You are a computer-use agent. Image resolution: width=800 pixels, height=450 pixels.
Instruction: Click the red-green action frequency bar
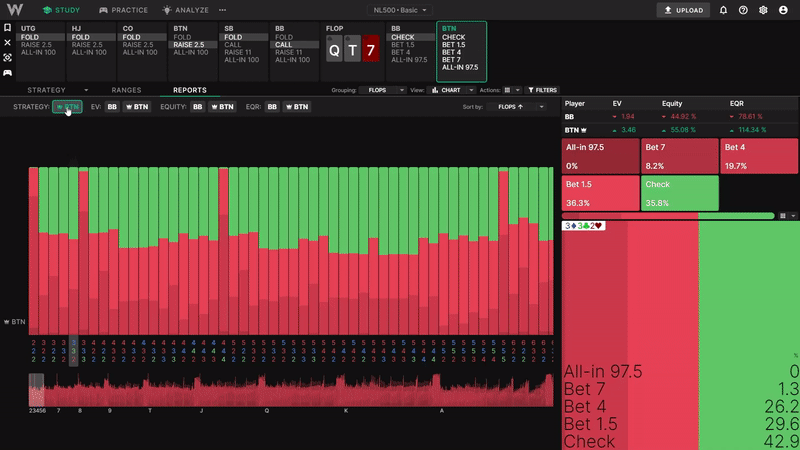(668, 216)
